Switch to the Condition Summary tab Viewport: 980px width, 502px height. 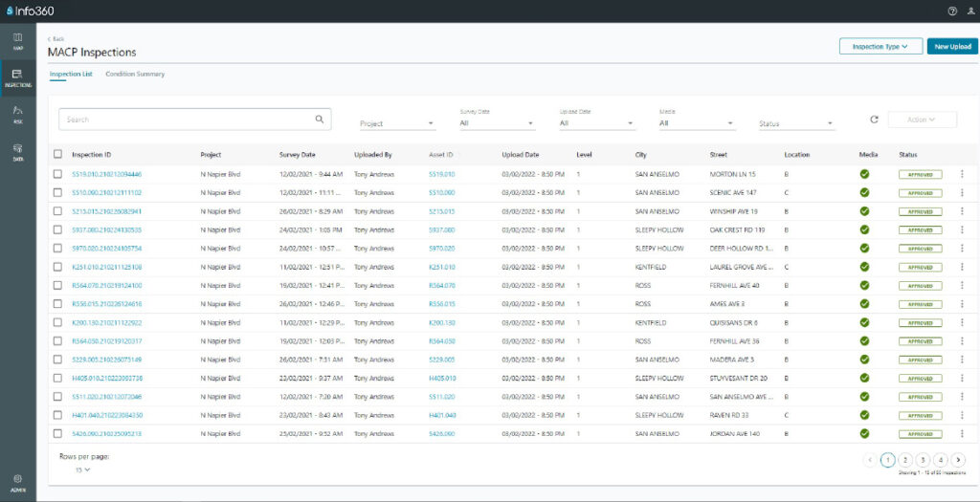click(x=135, y=74)
